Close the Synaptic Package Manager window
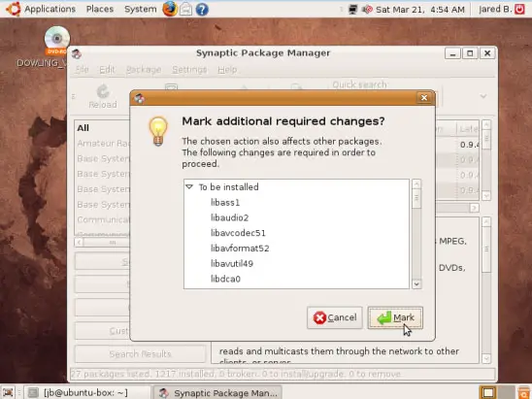532x399 pixels. click(x=487, y=53)
